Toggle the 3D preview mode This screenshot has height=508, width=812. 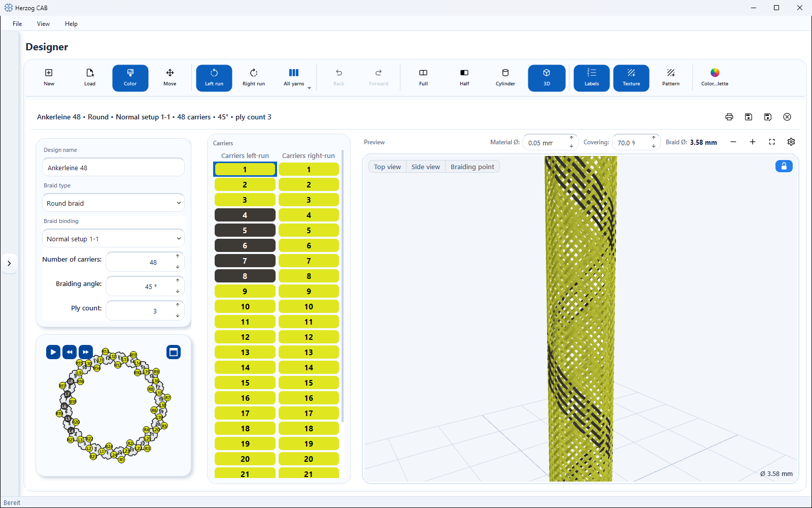pos(547,78)
